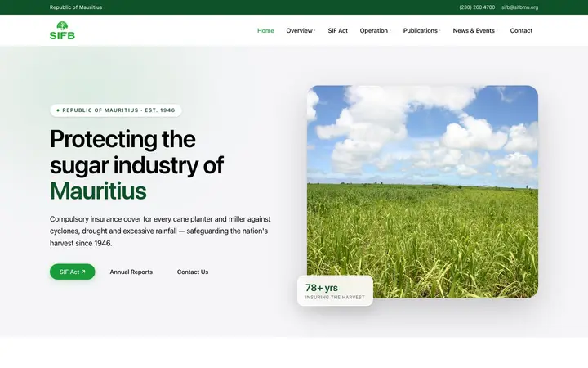The width and height of the screenshot is (588, 368).
Task: Open the SIF Act nav item
Action: point(337,31)
